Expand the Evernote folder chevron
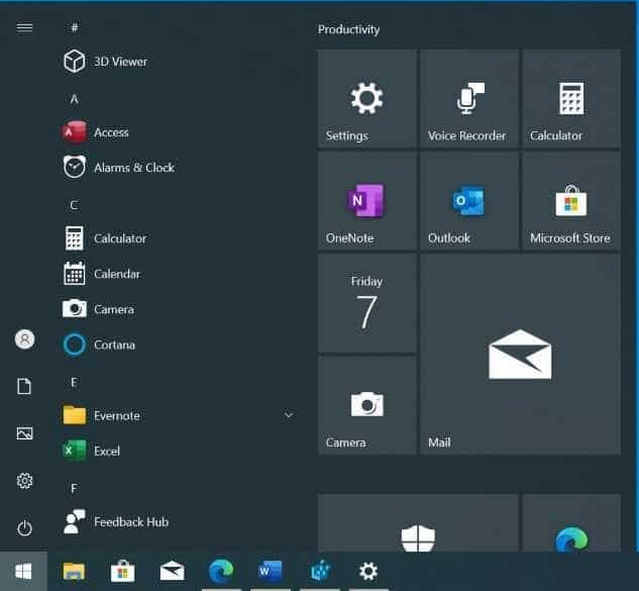Image resolution: width=639 pixels, height=591 pixels. click(289, 415)
